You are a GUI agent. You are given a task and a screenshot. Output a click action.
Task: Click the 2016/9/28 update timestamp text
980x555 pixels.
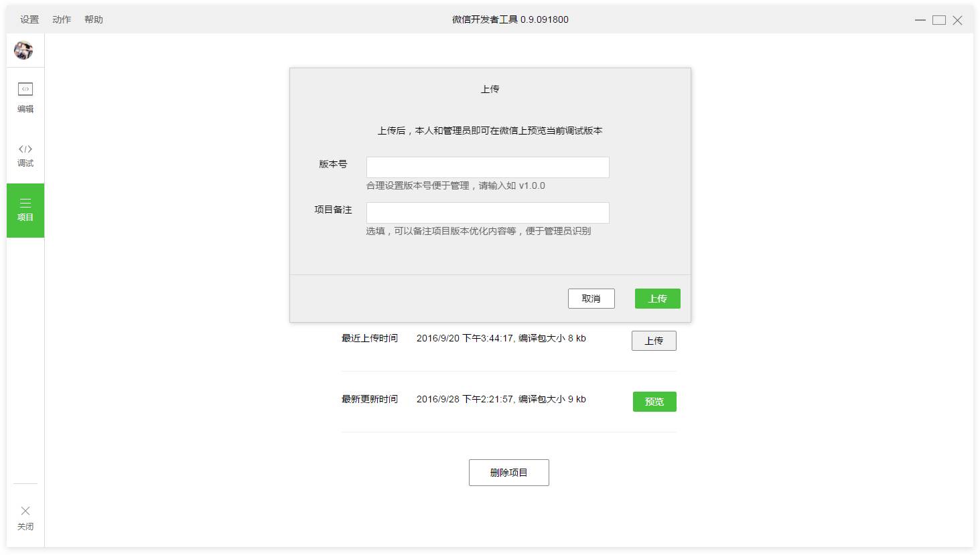coord(501,399)
